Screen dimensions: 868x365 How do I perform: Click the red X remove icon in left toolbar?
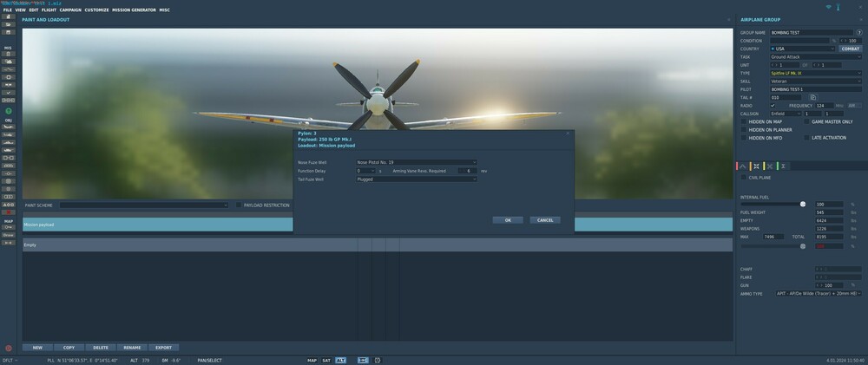9,212
